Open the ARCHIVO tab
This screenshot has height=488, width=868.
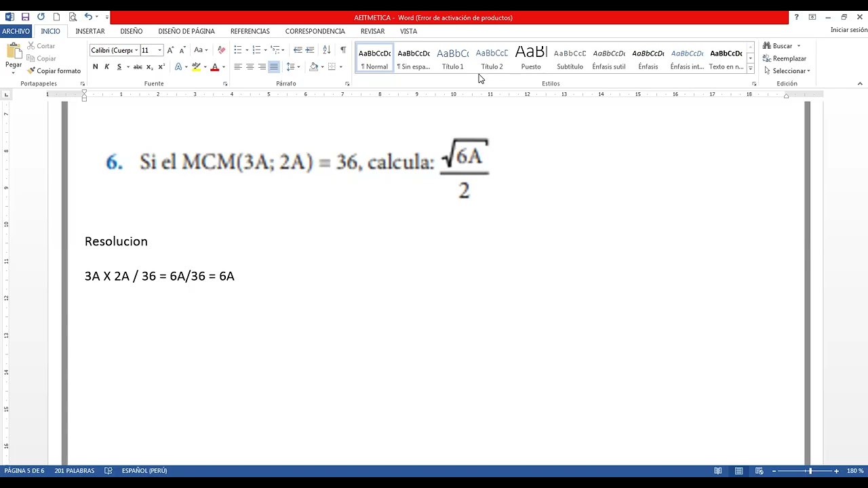click(x=16, y=31)
